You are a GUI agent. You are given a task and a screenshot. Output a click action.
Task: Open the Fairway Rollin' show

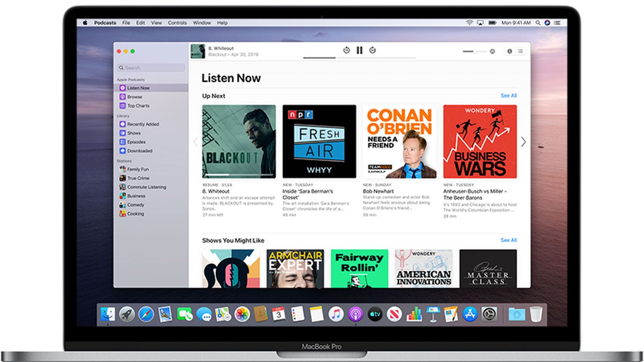pyautogui.click(x=359, y=268)
